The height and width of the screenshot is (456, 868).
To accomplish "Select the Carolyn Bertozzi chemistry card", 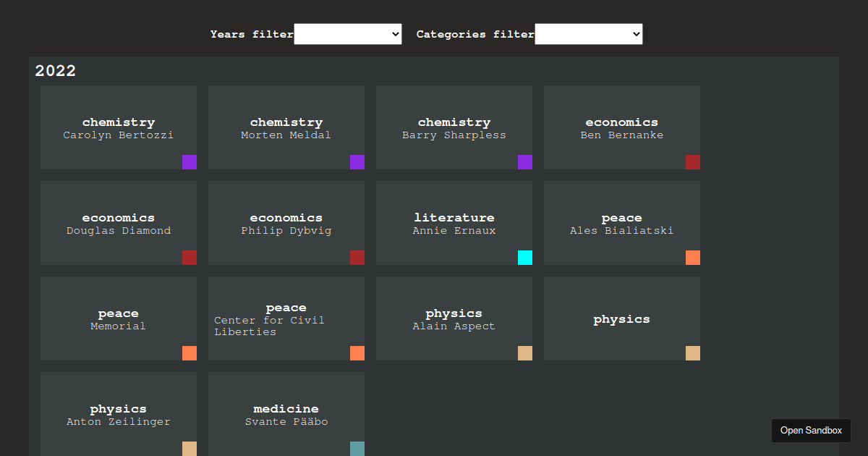I will click(x=119, y=127).
